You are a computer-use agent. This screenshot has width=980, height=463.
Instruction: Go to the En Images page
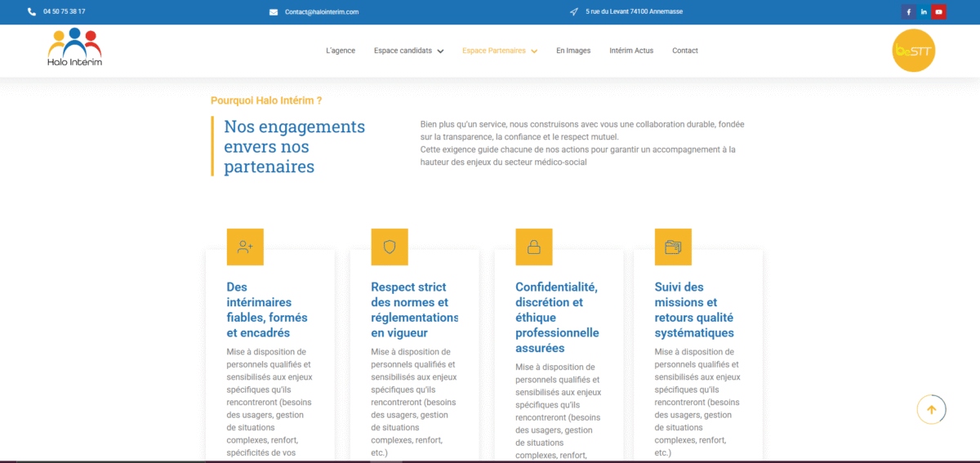click(573, 51)
